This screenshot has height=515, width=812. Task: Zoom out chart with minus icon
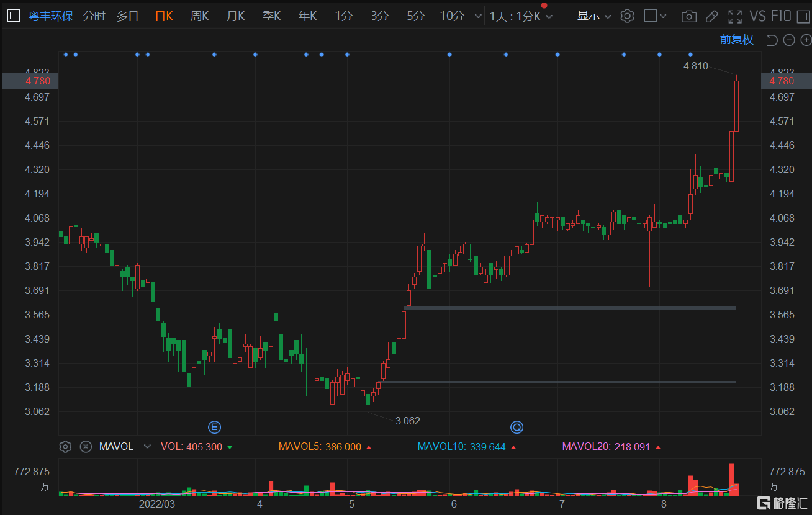[789, 40]
